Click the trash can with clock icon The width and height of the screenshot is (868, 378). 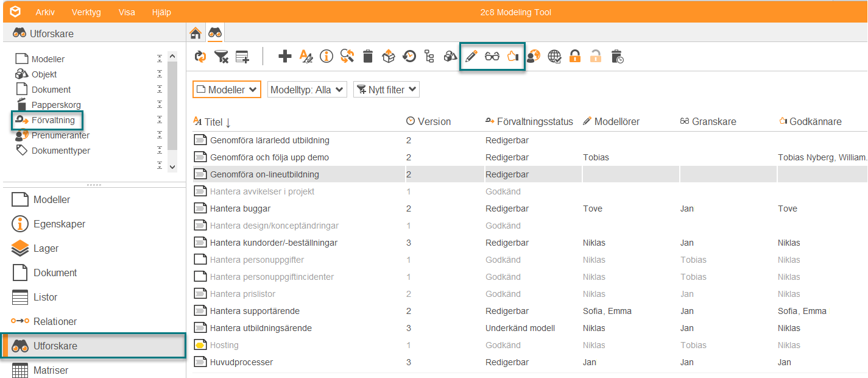pyautogui.click(x=617, y=57)
